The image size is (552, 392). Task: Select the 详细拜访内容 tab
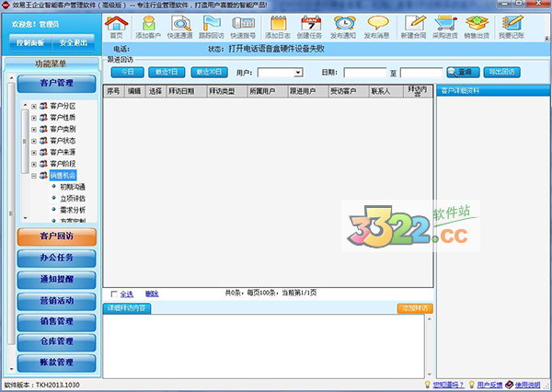[x=127, y=308]
